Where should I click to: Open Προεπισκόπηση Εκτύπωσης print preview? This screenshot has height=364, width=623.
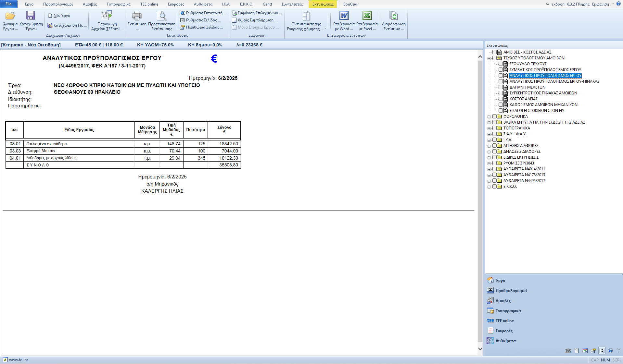pyautogui.click(x=161, y=16)
